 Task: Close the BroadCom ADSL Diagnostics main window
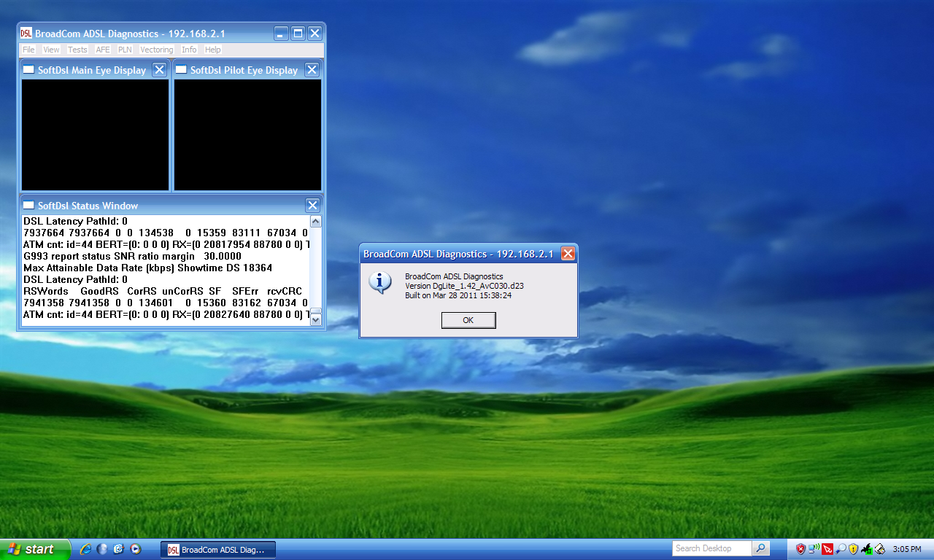tap(314, 34)
